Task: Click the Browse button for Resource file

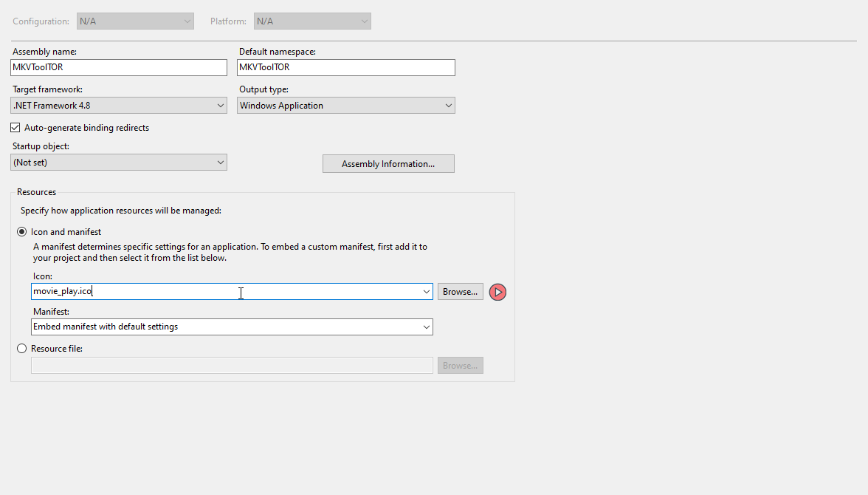Action: click(461, 366)
